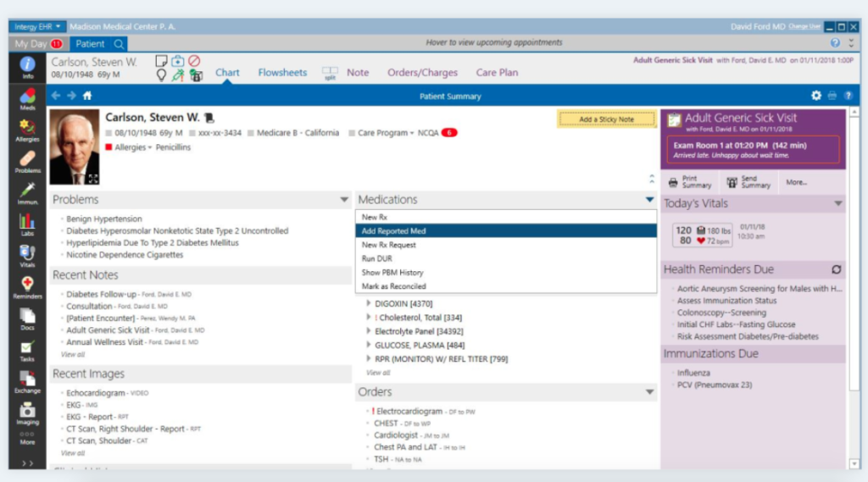Viewport: 868px width, 482px height.
Task: Click Add a Sticky Note button
Action: [607, 119]
